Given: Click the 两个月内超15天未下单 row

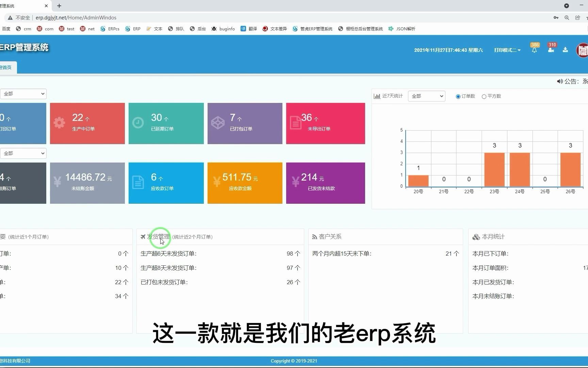Looking at the screenshot, I should pyautogui.click(x=386, y=254).
